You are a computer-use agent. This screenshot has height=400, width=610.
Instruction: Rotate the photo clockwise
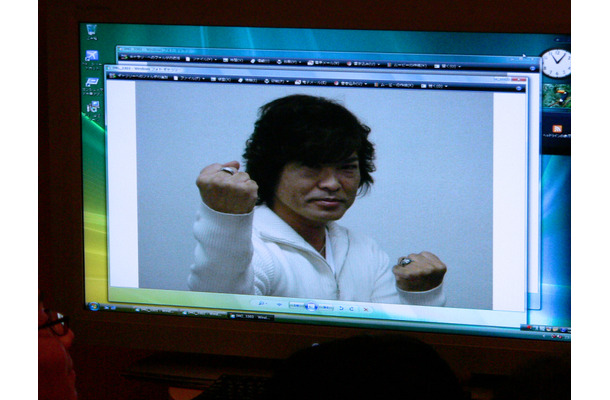point(349,307)
